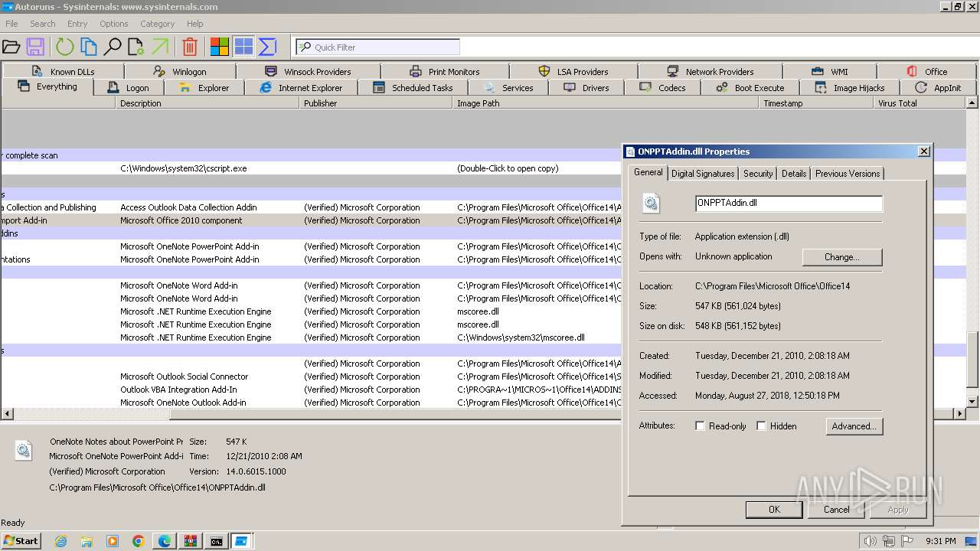Viewport: 980px width, 551px height.
Task: Switch to the Winlogon tab
Action: tap(180, 71)
